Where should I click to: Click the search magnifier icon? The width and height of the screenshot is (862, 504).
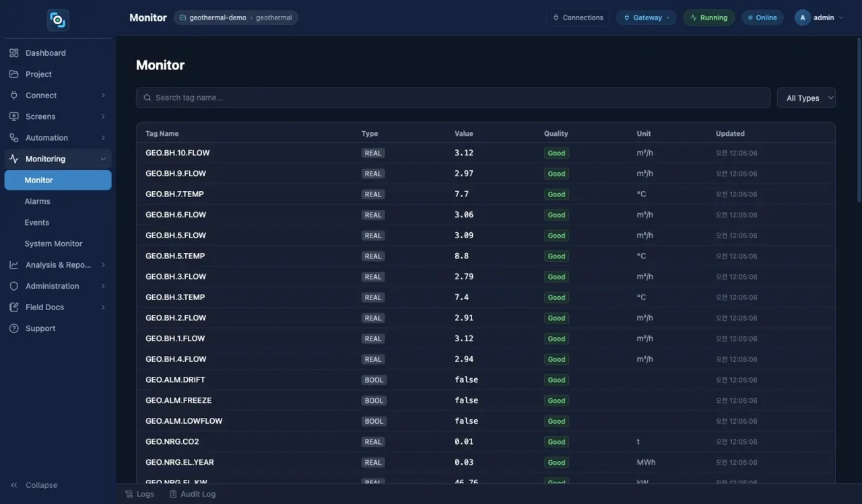[x=147, y=98]
